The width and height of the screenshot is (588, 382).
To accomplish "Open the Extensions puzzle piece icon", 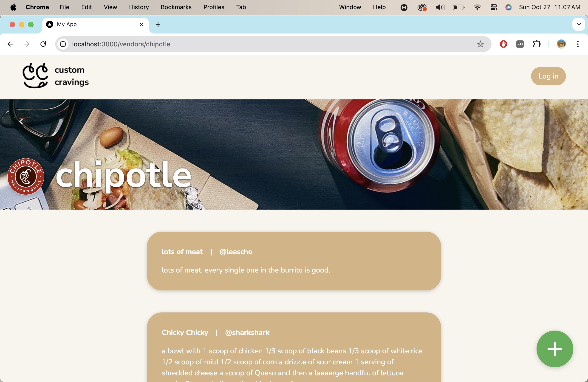I will pos(537,44).
